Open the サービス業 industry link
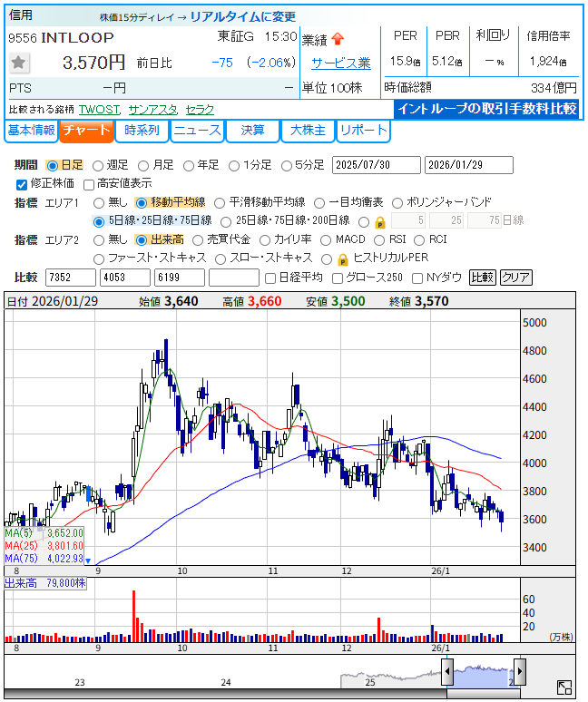The width and height of the screenshot is (588, 702). pos(340,63)
